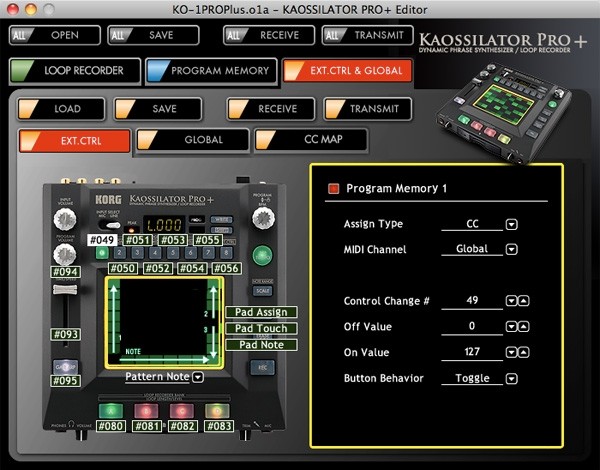Select the #093 slider control label
The image size is (600, 470).
(x=65, y=334)
